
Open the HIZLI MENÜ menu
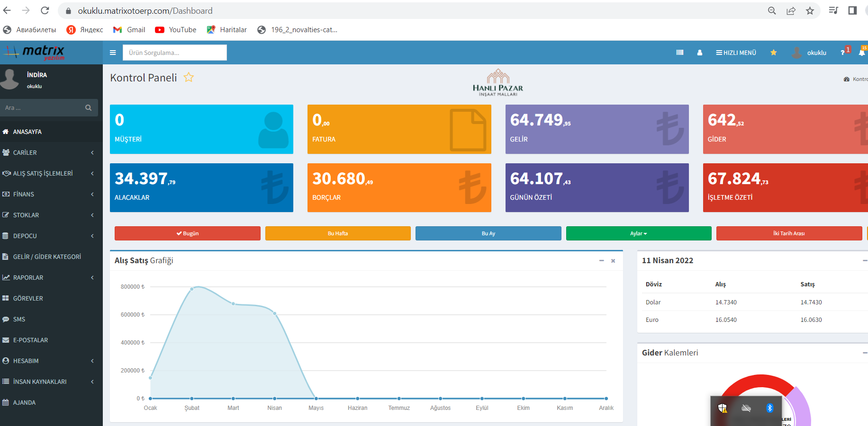click(736, 53)
